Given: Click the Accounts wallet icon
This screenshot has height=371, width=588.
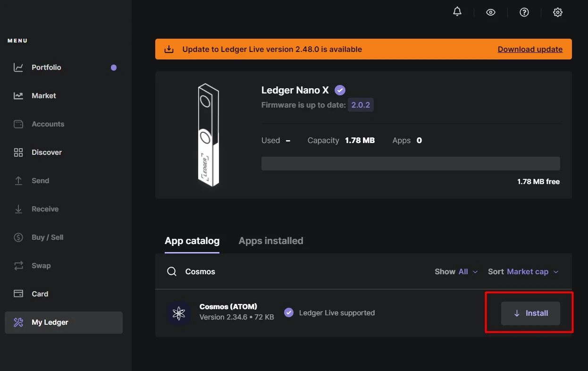Looking at the screenshot, I should pos(18,124).
